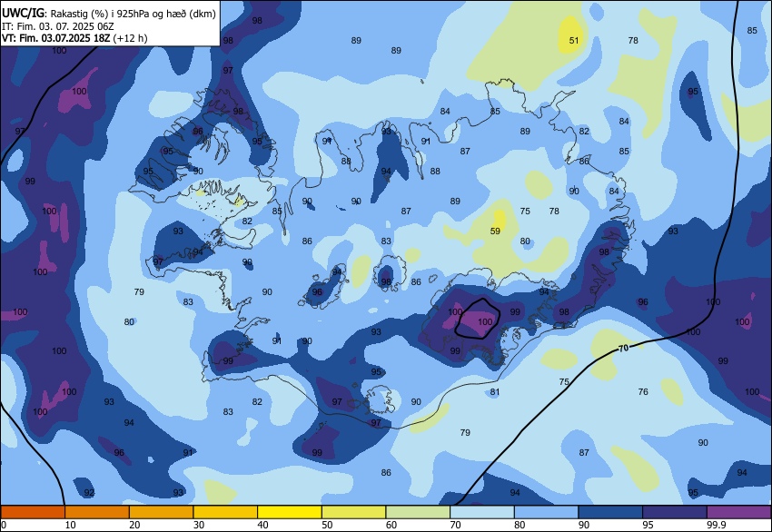Click the legend tick label '10'
The image size is (772, 532).
(x=71, y=525)
